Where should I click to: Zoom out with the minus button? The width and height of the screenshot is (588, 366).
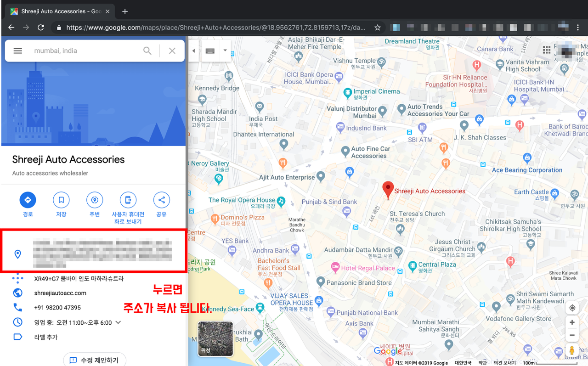[x=572, y=335]
